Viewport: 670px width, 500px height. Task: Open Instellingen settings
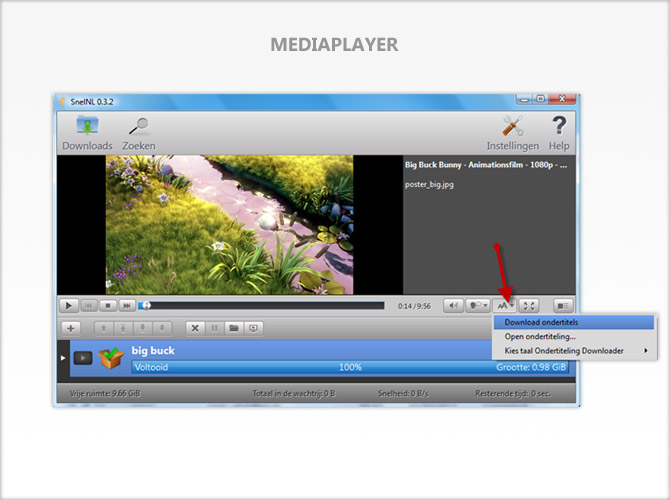(x=513, y=133)
